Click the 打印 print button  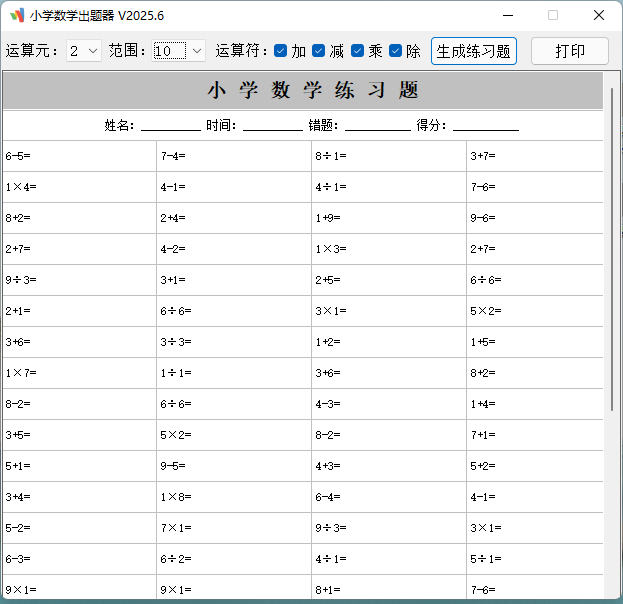point(570,51)
